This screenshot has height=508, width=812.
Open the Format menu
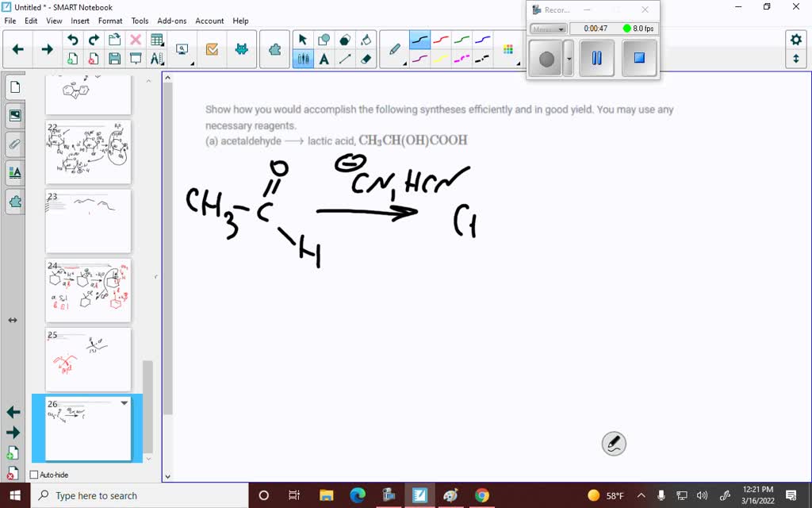pos(110,21)
